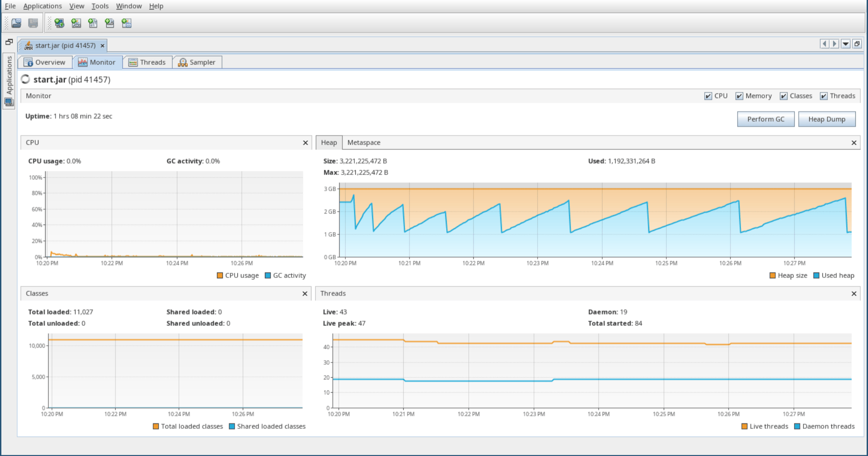Uncheck the Memory checkbox

(x=739, y=96)
